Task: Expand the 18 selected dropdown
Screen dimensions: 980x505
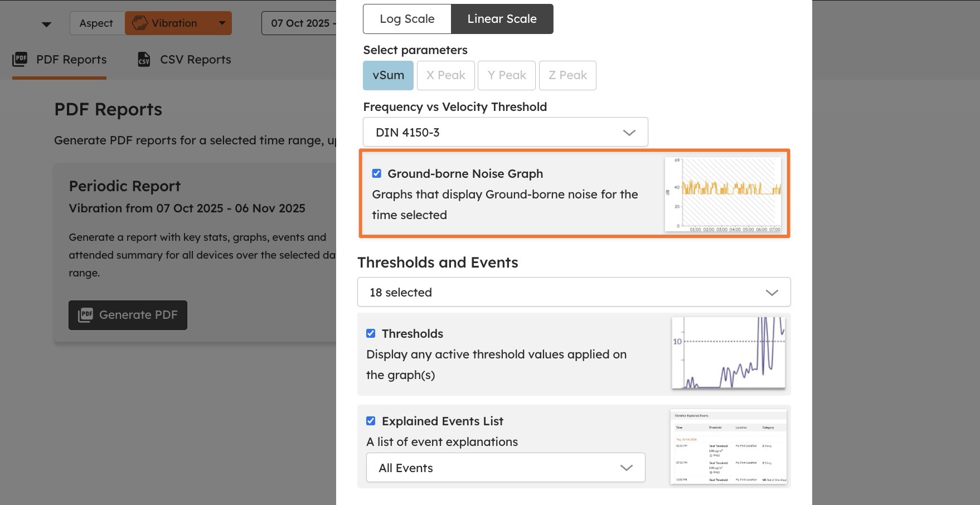Action: coord(574,292)
